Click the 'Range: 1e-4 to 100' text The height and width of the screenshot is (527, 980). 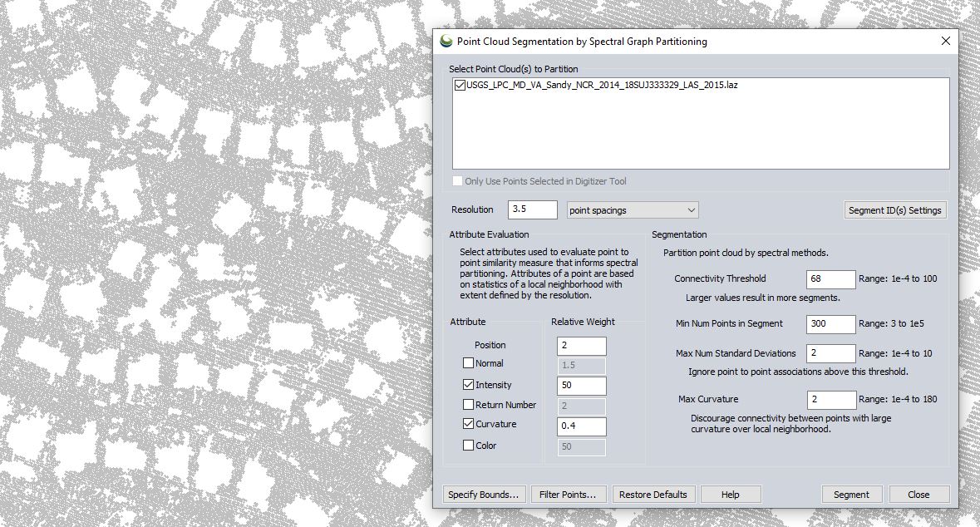tap(898, 278)
